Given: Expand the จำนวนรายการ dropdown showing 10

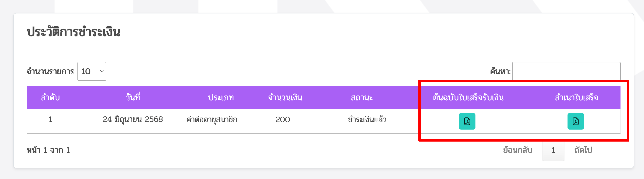Looking at the screenshot, I should pos(92,71).
